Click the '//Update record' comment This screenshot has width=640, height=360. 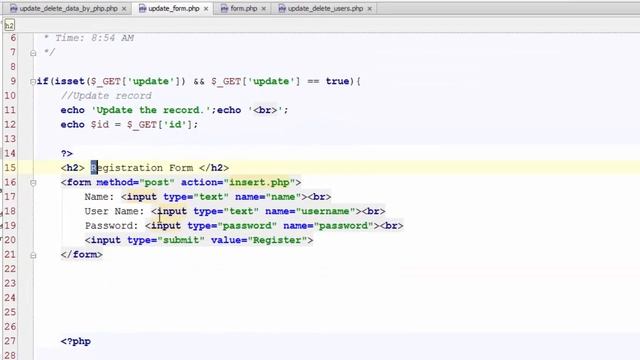click(106, 96)
